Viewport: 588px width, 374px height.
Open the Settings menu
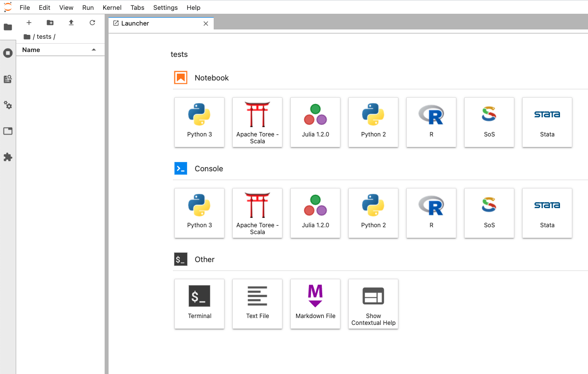click(165, 7)
